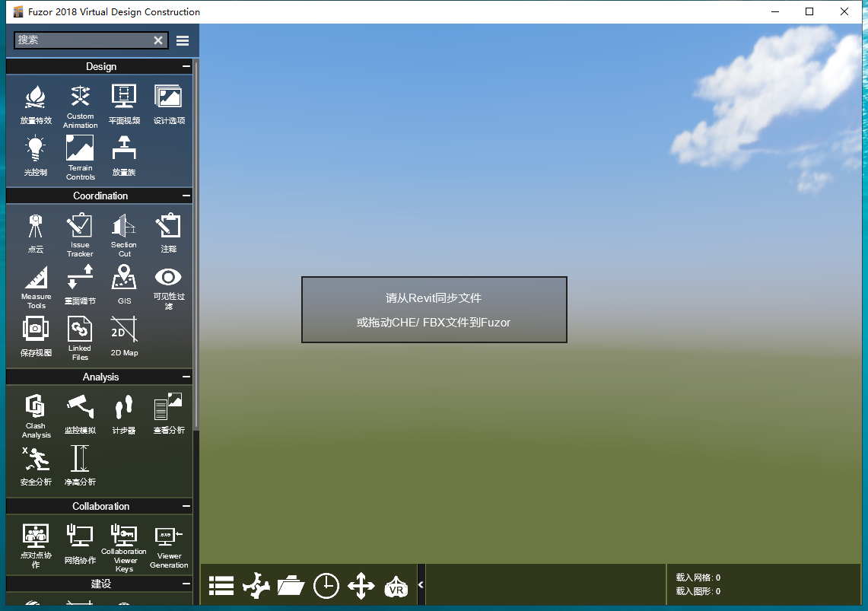
Task: Collapse the 建设 section
Action: click(186, 584)
